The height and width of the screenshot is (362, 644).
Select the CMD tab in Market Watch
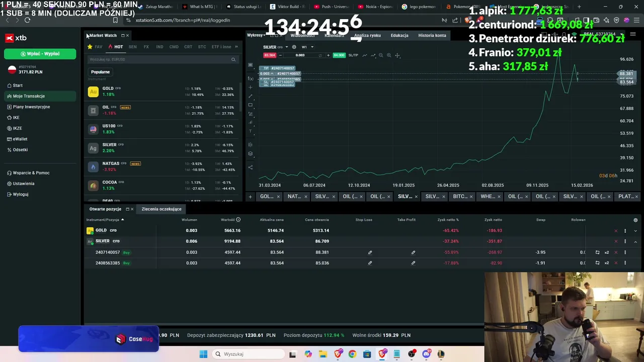(174, 47)
